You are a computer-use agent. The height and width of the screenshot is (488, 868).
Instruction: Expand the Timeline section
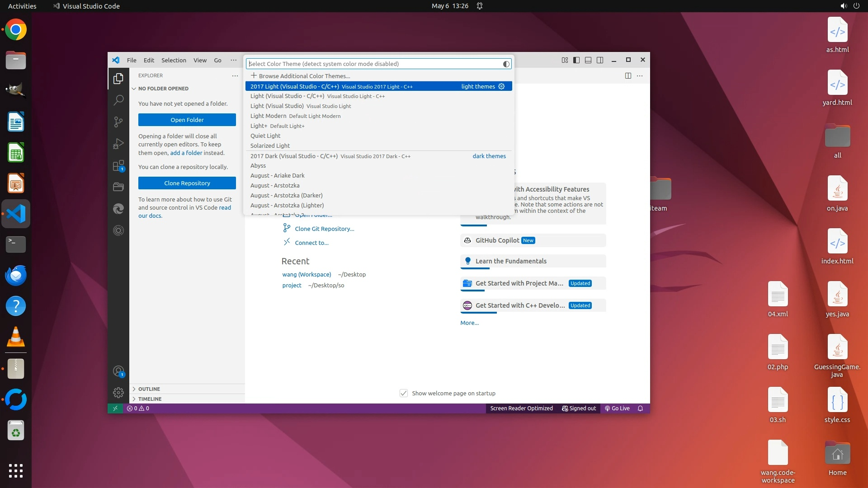pos(150,399)
